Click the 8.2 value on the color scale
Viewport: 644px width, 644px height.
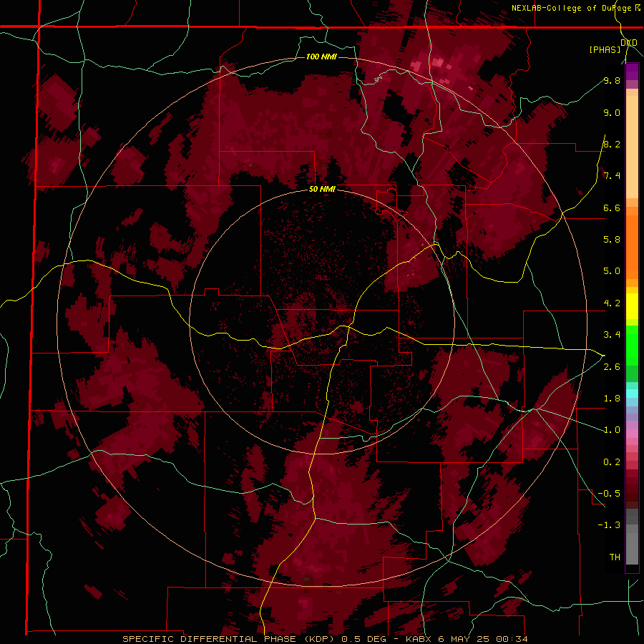[612, 144]
